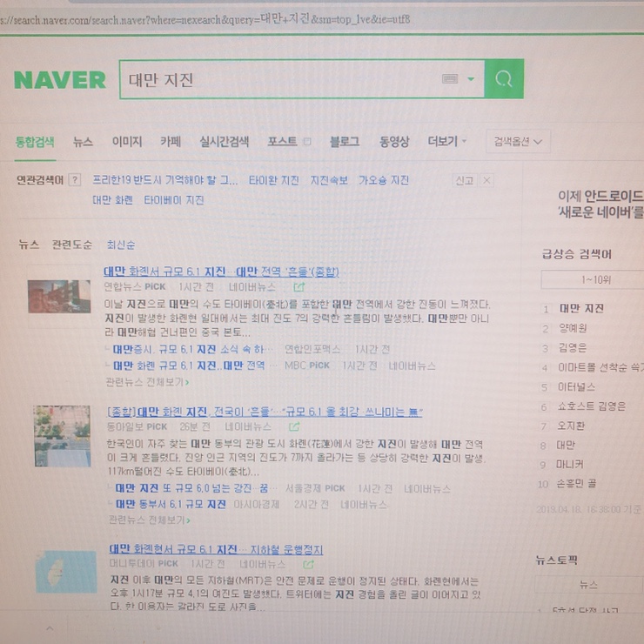Open external link icon next to 머니투데이 네이버뉴스

pyautogui.click(x=308, y=564)
